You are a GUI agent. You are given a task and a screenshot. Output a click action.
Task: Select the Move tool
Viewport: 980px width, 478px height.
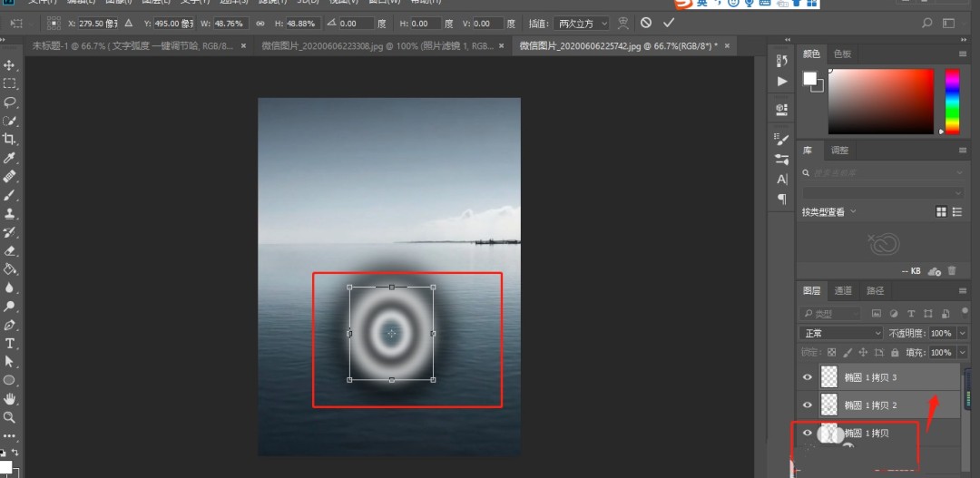(10, 65)
